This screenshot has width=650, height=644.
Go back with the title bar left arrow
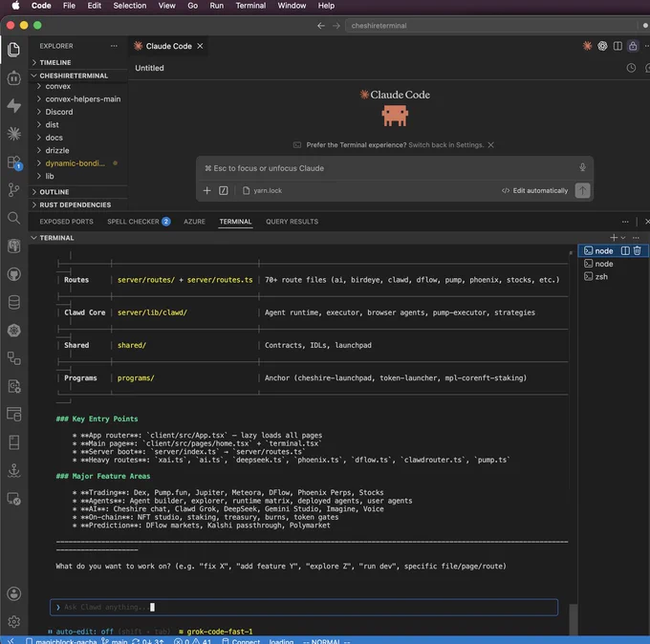(321, 26)
